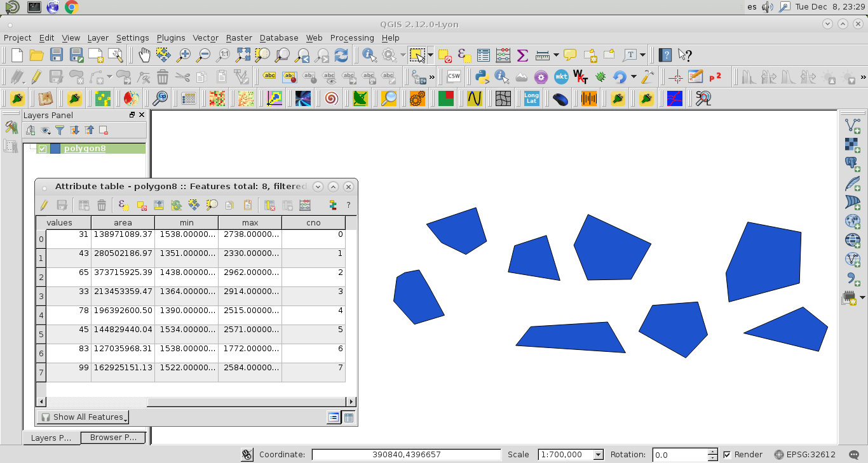Image resolution: width=868 pixels, height=463 pixels.
Task: Click the CSW metadata search icon
Action: (x=454, y=77)
